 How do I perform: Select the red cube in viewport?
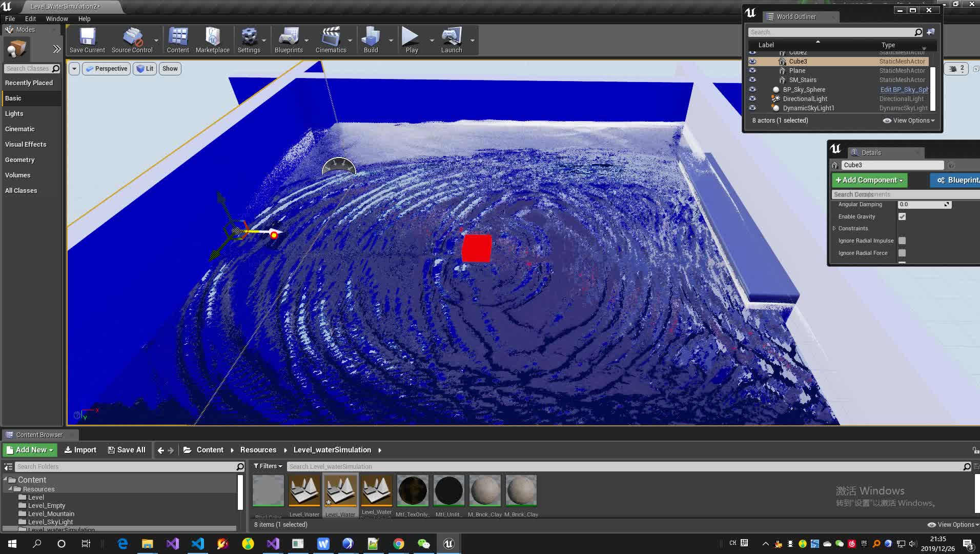coord(477,248)
